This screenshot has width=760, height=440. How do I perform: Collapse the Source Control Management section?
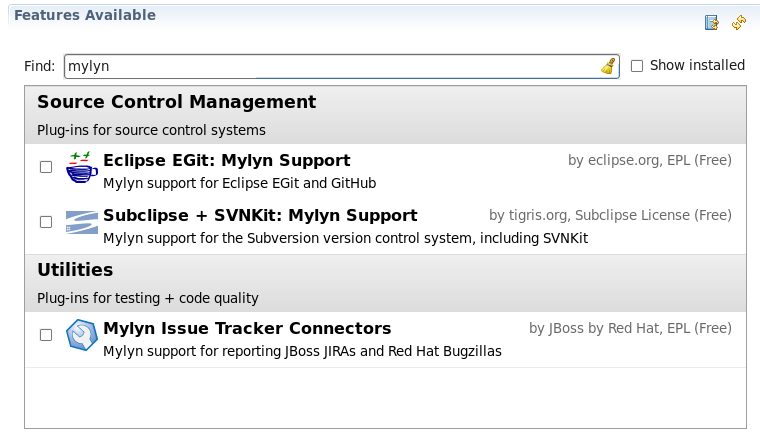tap(176, 102)
